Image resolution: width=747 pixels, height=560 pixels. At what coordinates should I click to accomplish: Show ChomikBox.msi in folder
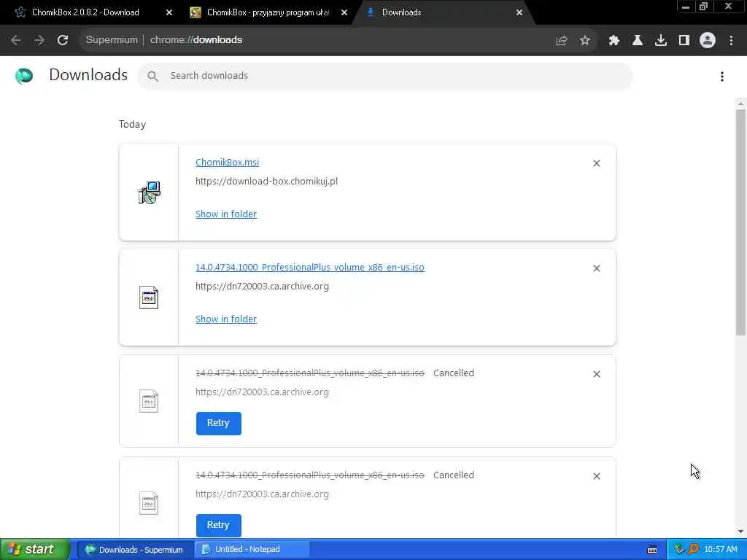coord(226,214)
